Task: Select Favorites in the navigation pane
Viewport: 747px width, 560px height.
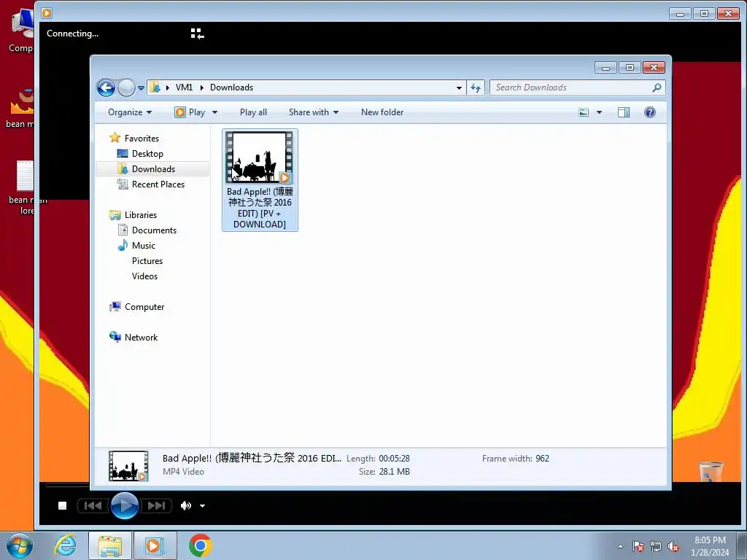Action: pos(142,138)
